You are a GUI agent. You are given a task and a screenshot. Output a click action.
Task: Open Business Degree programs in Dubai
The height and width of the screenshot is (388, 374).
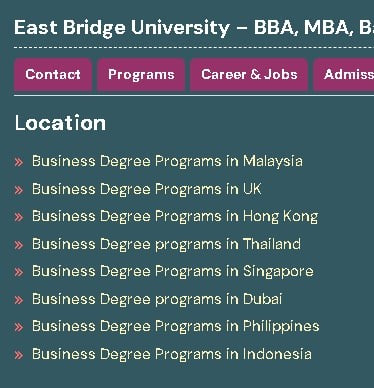pyautogui.click(x=157, y=299)
